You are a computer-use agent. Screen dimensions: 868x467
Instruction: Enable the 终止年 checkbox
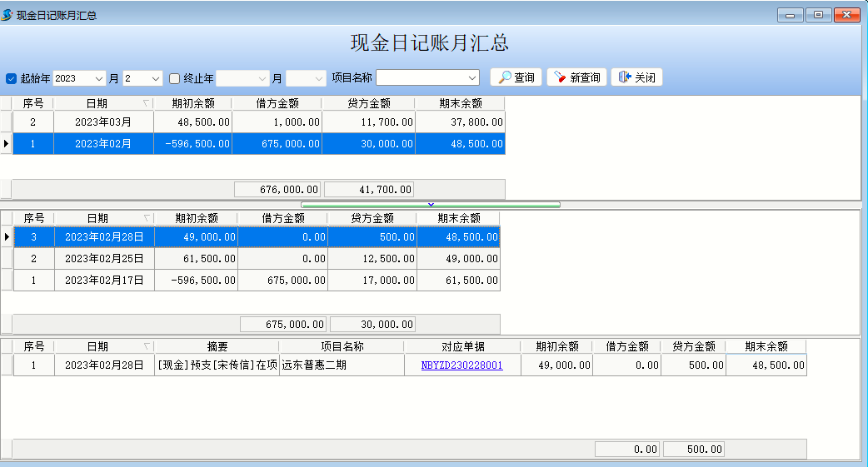click(x=175, y=78)
